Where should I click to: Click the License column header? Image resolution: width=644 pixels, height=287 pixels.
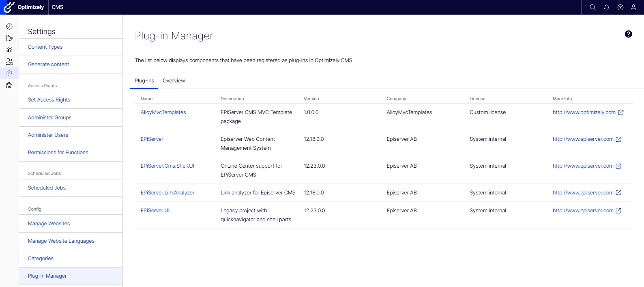(x=477, y=99)
